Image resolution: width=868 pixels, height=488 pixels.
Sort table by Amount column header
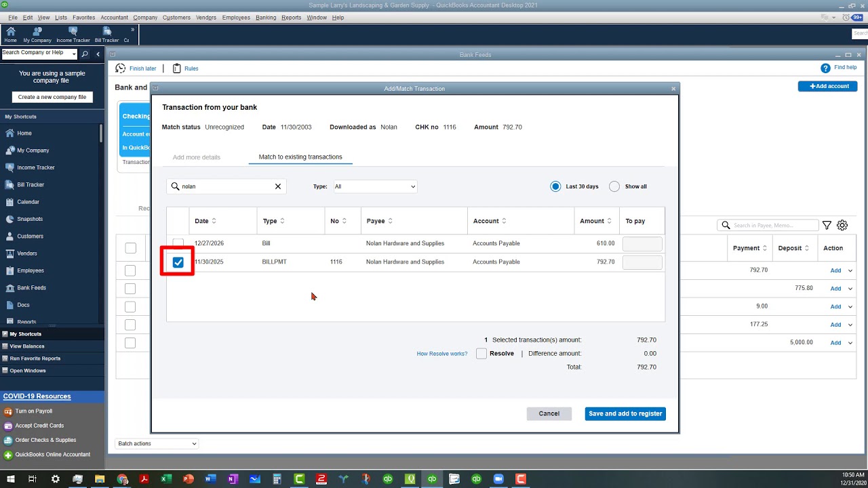595,221
